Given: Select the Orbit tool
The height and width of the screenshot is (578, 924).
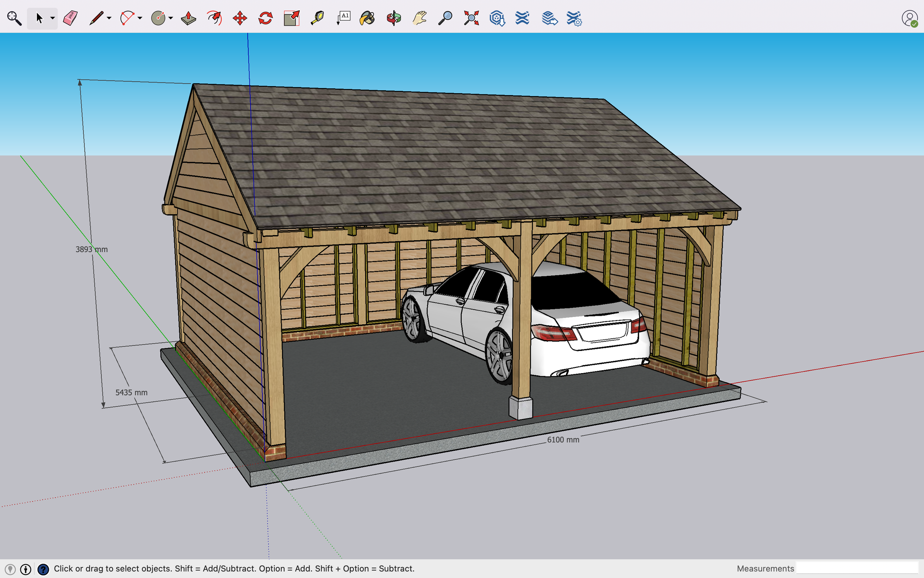Looking at the screenshot, I should (394, 18).
